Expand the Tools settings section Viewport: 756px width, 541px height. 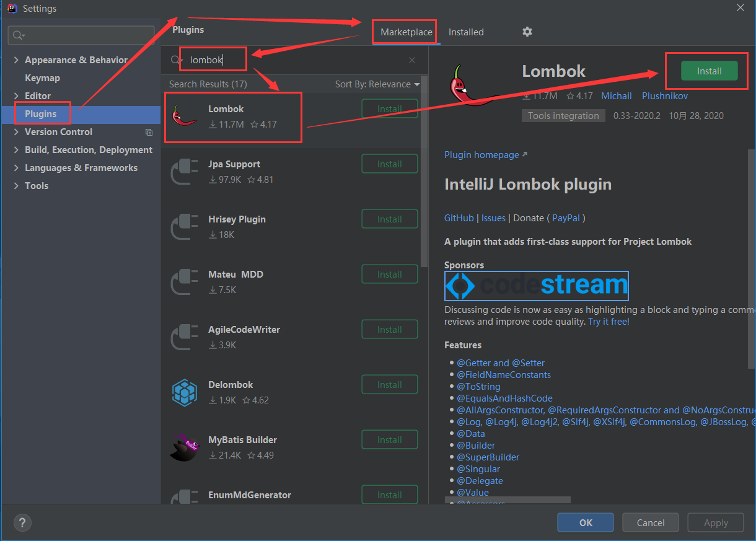click(15, 185)
